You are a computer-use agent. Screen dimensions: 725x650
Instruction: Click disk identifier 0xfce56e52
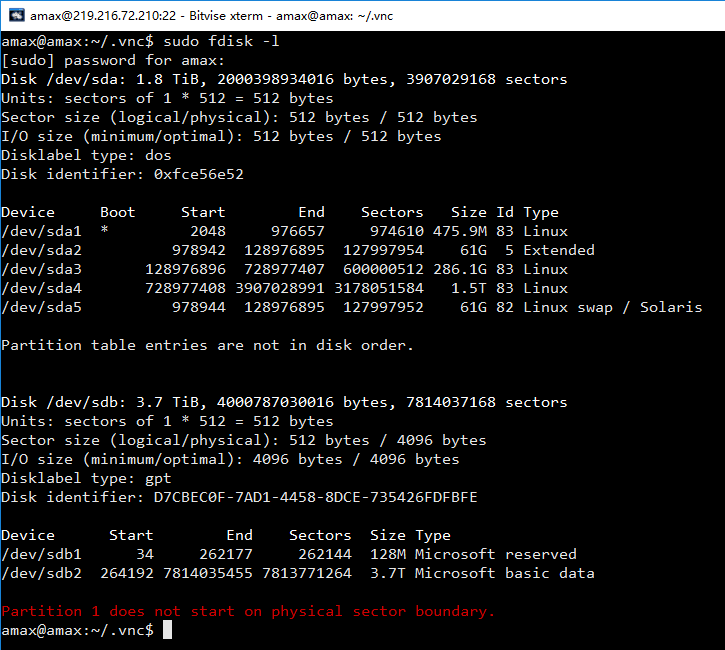[198, 174]
